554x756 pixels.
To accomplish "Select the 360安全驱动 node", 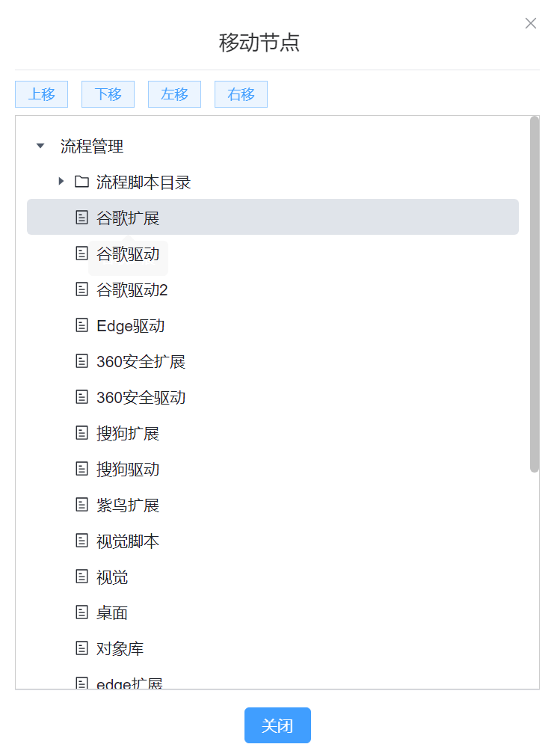I will tap(141, 397).
